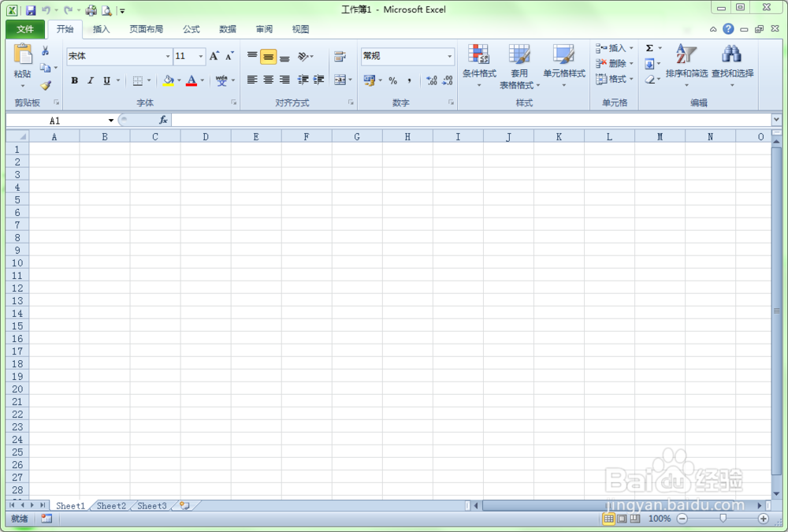
Task: Select the Format Painter brush
Action: point(46,85)
